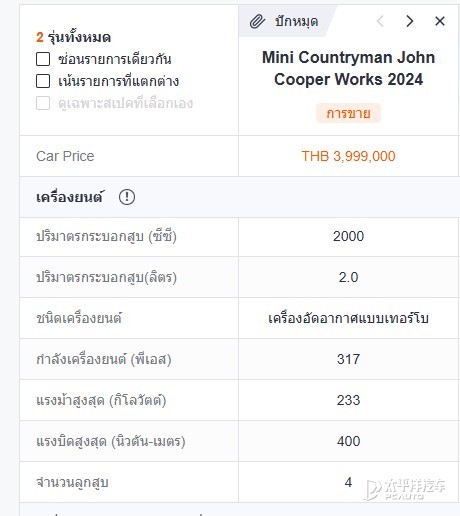This screenshot has width=460, height=516.
Task: Select ปริมาตรกระบอกสูบ (ซีซี) row label
Action: (106, 237)
